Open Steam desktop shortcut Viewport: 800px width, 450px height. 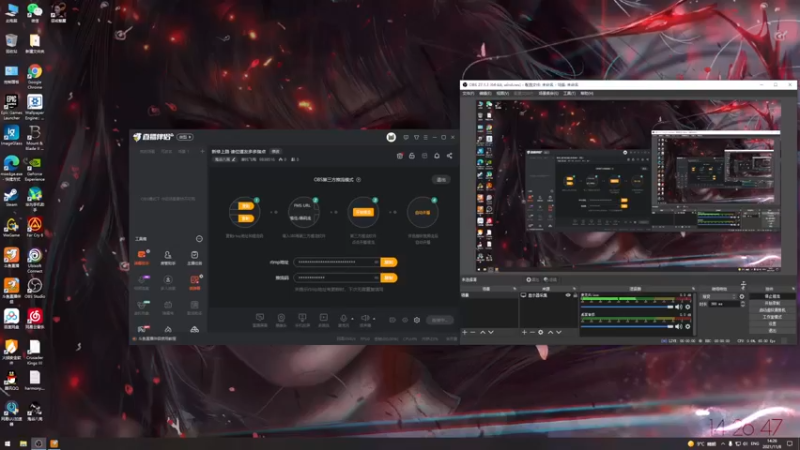tap(11, 198)
